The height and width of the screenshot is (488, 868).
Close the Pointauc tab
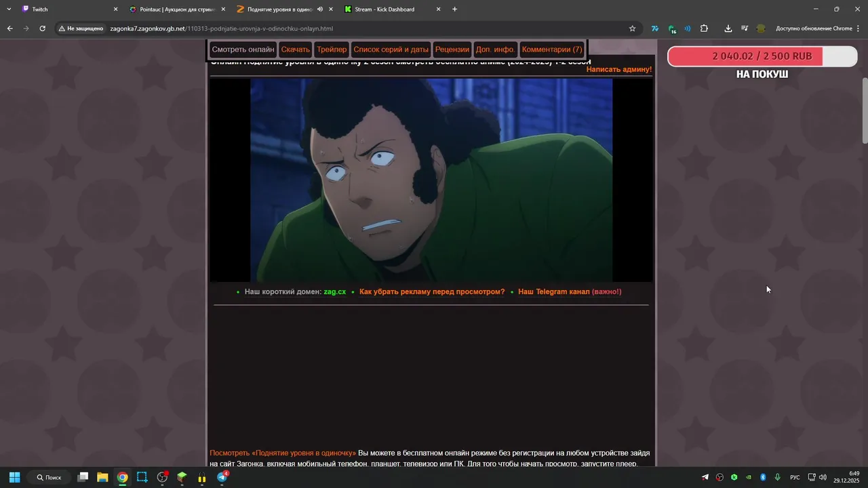pyautogui.click(x=223, y=9)
